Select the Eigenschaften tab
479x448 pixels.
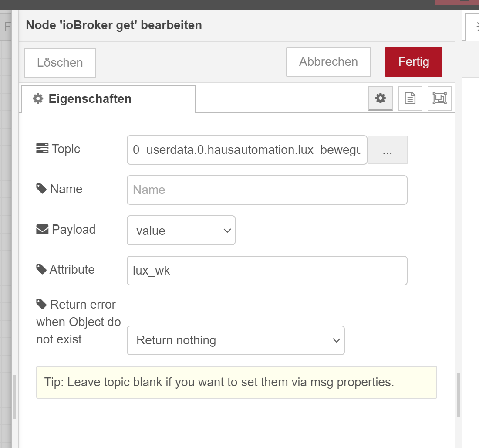click(108, 99)
